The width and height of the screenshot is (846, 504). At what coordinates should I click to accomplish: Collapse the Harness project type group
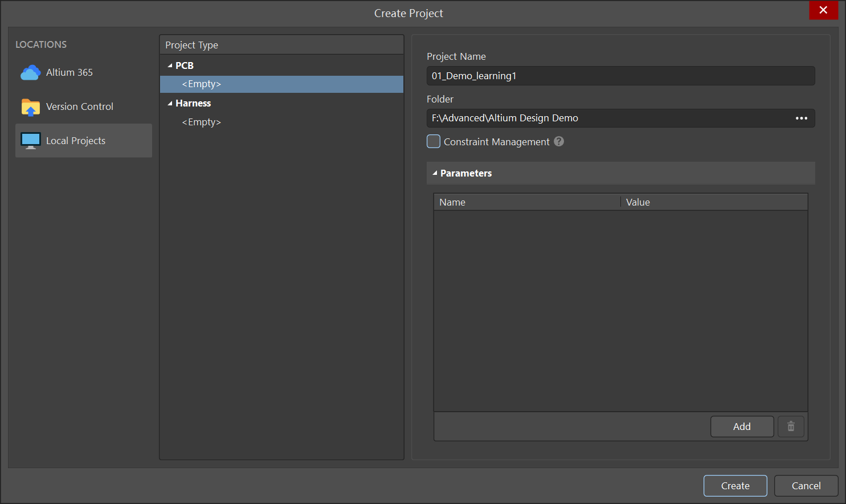pos(170,104)
